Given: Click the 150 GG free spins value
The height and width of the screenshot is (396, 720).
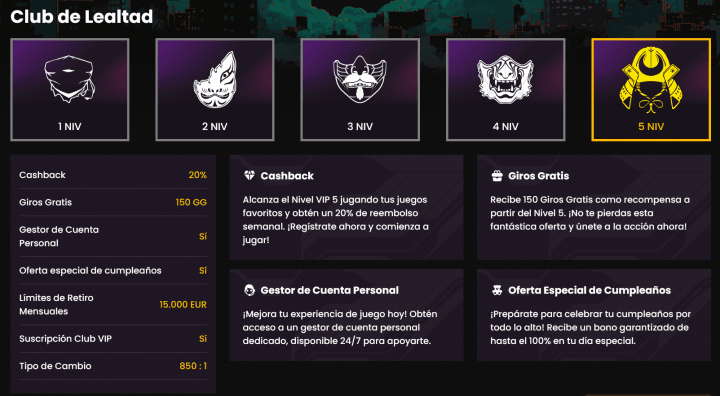Looking at the screenshot, I should (191, 202).
